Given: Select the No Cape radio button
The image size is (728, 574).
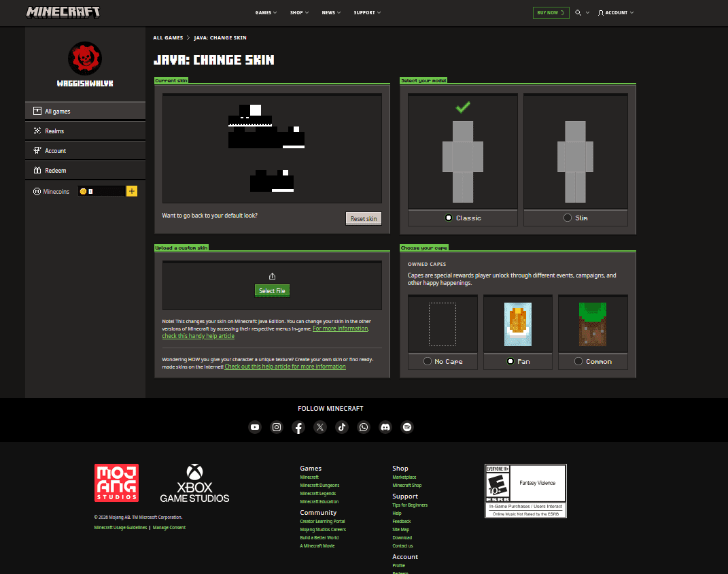Looking at the screenshot, I should (428, 361).
